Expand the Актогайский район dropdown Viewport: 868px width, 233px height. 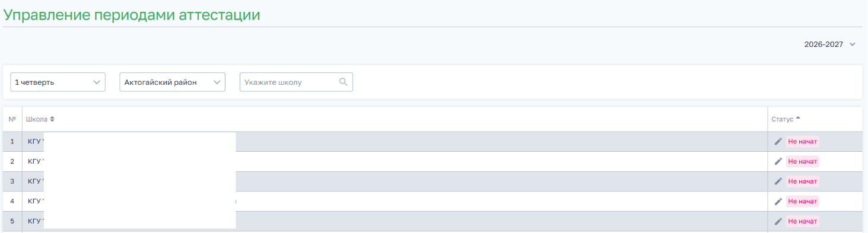(x=173, y=82)
